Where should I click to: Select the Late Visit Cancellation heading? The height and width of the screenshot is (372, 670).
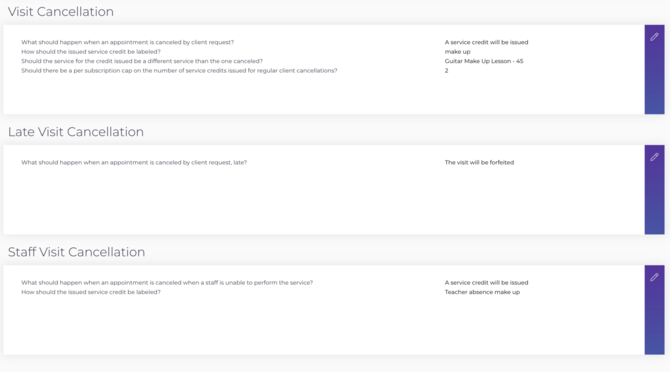coord(76,132)
